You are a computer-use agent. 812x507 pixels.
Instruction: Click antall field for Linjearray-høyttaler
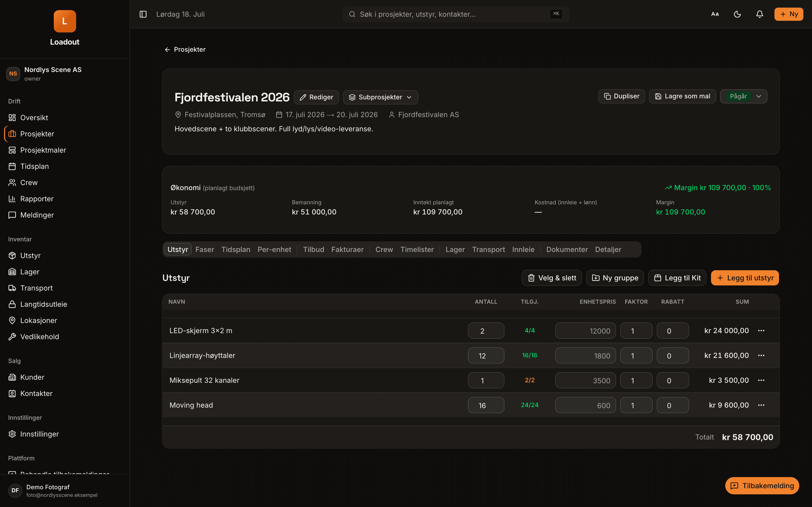pyautogui.click(x=486, y=355)
